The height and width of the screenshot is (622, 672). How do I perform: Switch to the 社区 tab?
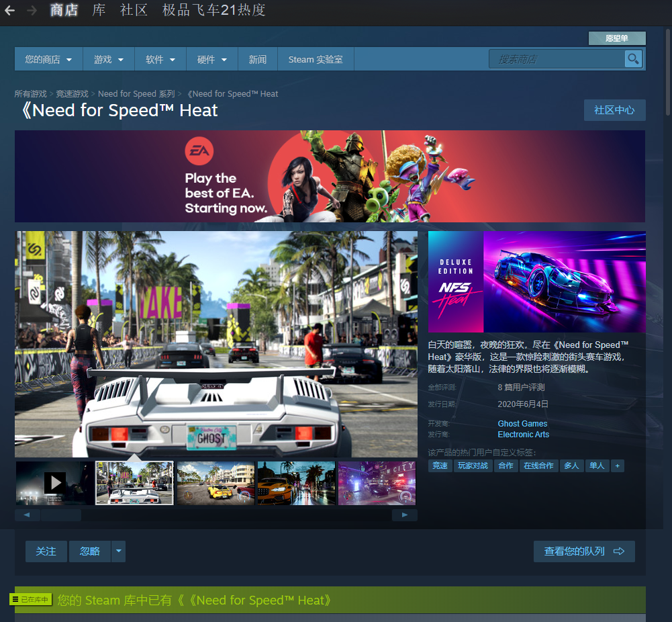pyautogui.click(x=134, y=10)
